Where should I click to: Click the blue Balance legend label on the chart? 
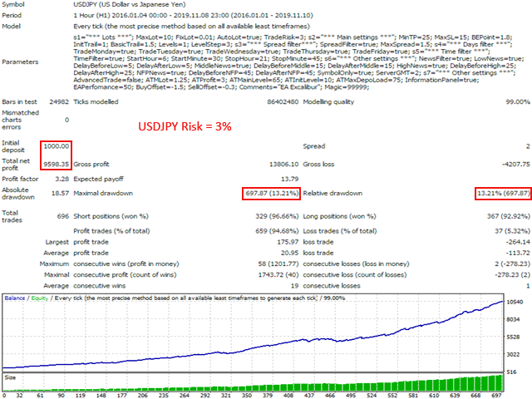15,298
